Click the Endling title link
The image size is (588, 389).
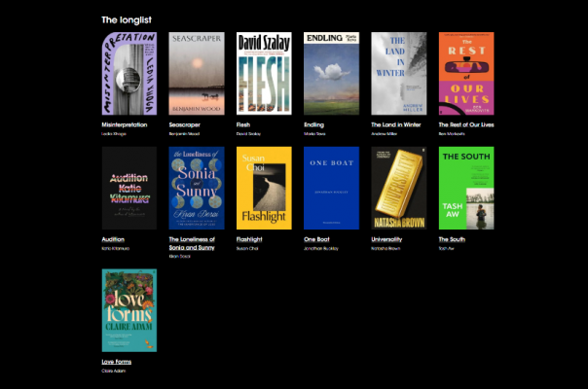coord(313,124)
